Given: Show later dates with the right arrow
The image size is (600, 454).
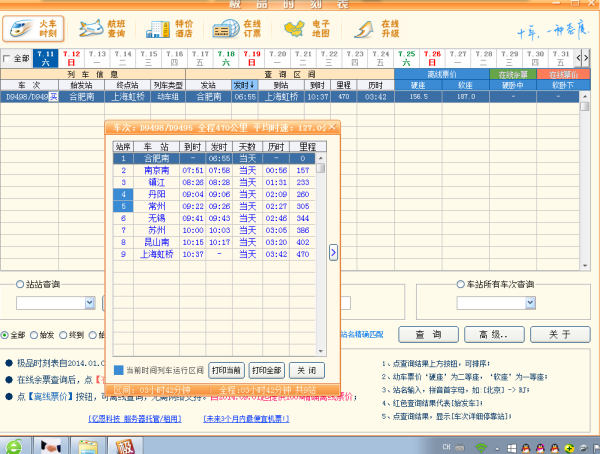Looking at the screenshot, I should tap(585, 58).
